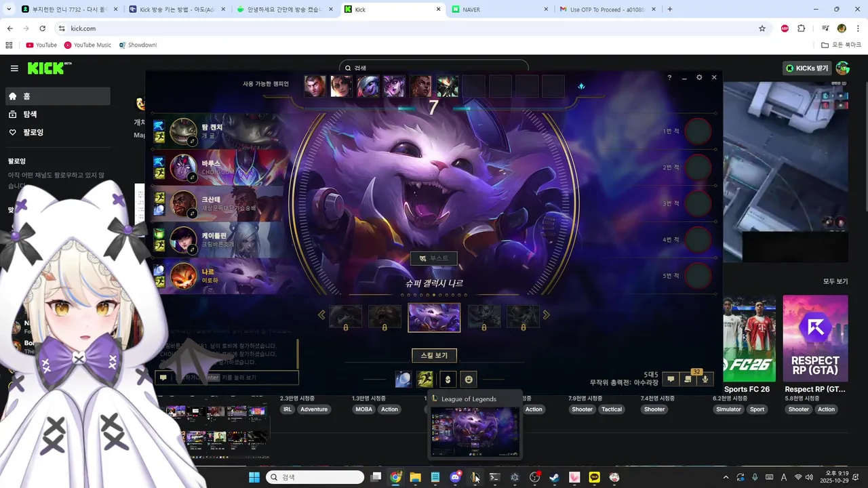The height and width of the screenshot is (488, 868).
Task: Open the Chrome apps grid icon
Action: click(9, 45)
